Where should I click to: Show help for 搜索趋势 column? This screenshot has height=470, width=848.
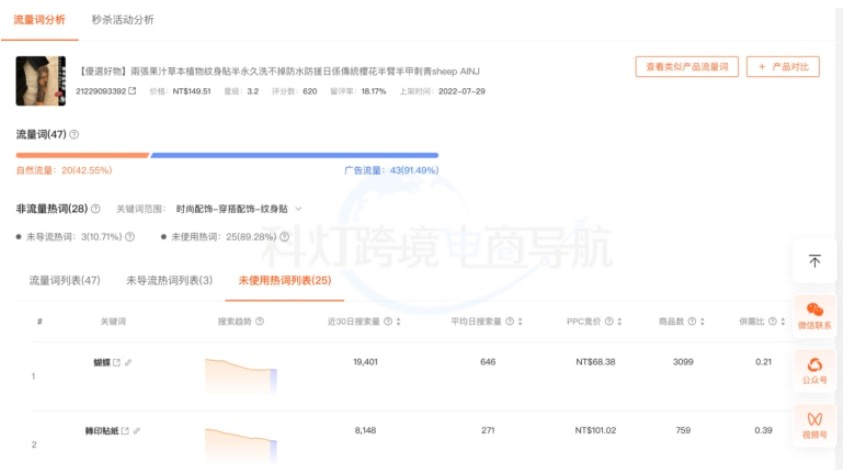click(x=260, y=321)
